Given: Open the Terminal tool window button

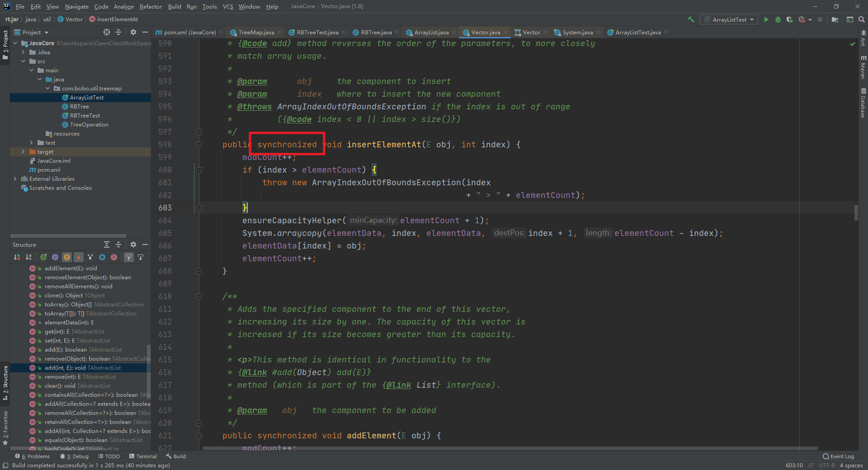Looking at the screenshot, I should [x=143, y=456].
